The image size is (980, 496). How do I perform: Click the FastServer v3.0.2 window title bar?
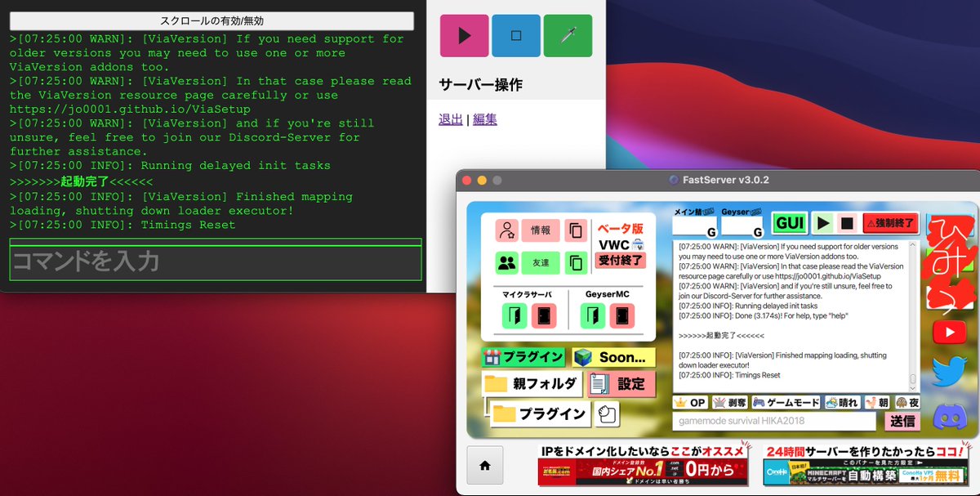coord(719,180)
